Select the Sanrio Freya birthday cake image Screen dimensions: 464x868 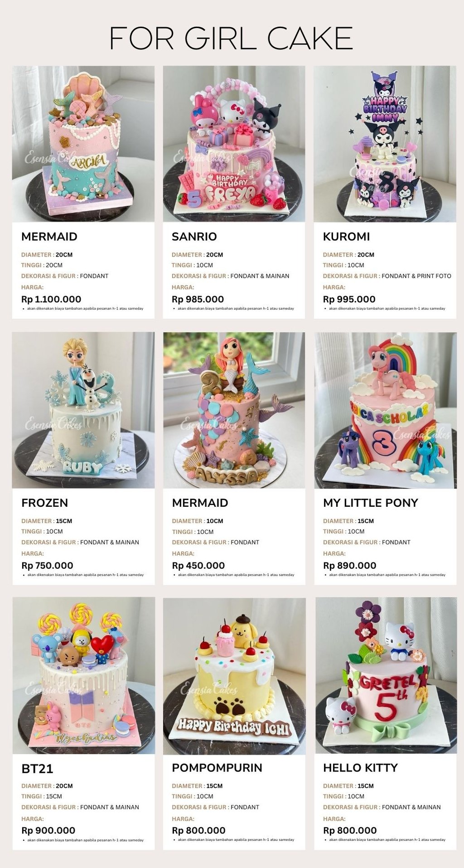click(x=234, y=144)
